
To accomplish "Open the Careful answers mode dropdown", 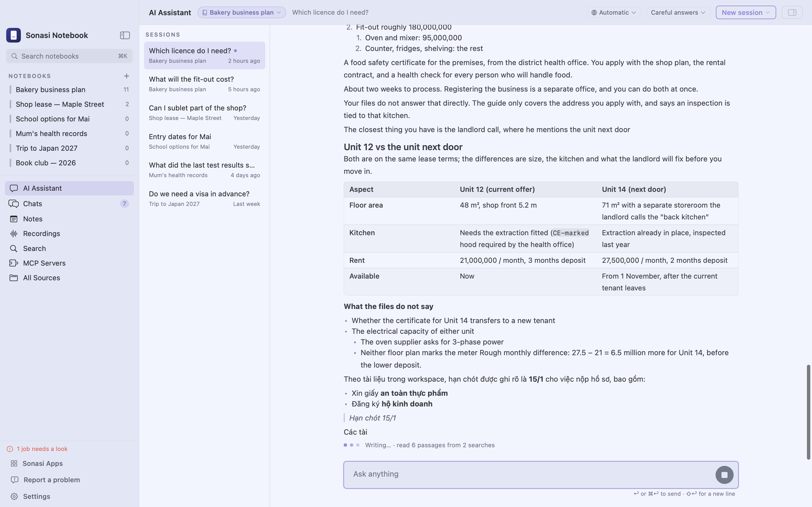I will 678,12.
